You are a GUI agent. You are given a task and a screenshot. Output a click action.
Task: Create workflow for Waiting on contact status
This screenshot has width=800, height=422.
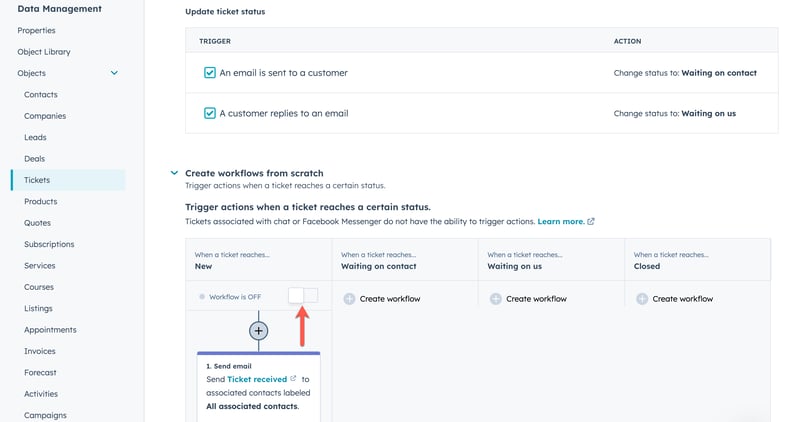click(390, 299)
